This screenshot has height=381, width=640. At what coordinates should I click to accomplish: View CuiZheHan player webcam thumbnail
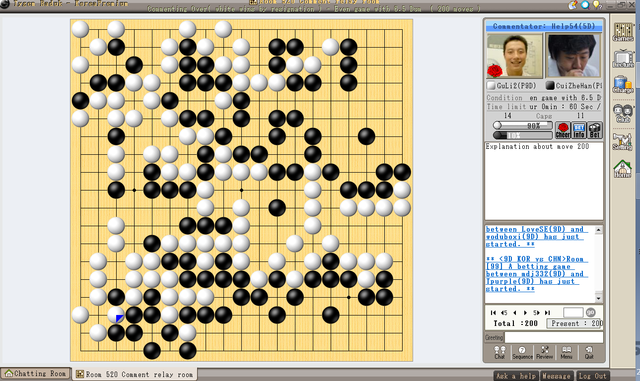[573, 56]
